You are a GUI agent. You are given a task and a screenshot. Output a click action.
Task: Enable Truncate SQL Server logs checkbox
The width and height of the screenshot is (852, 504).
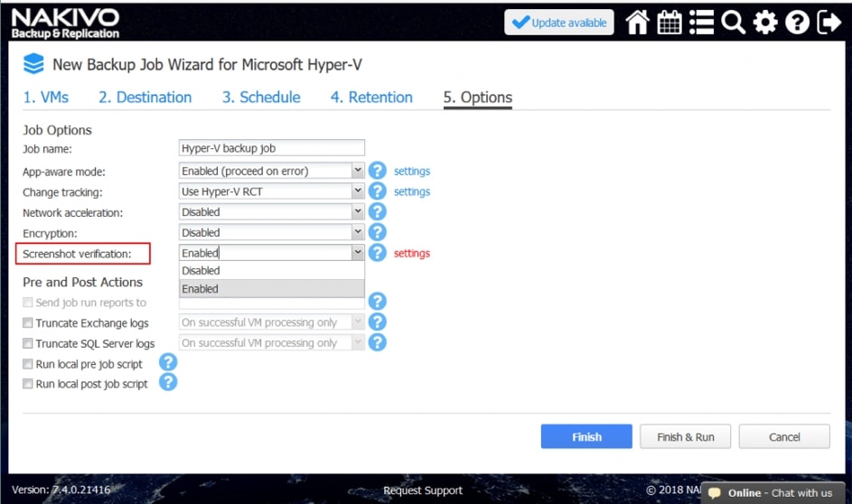click(28, 344)
